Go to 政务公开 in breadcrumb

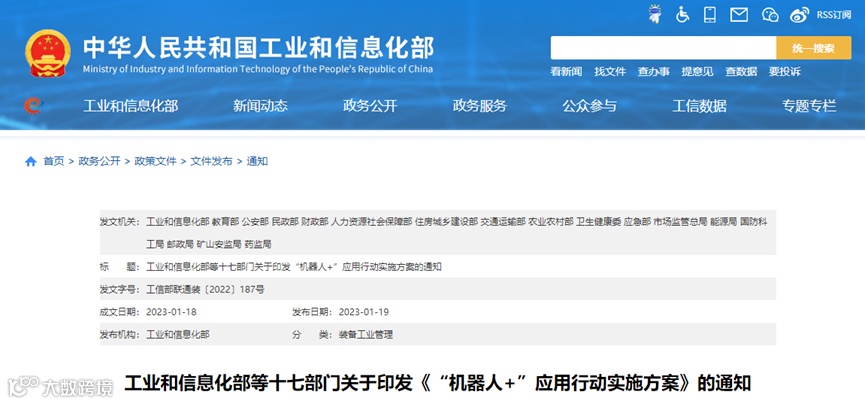[x=99, y=161]
